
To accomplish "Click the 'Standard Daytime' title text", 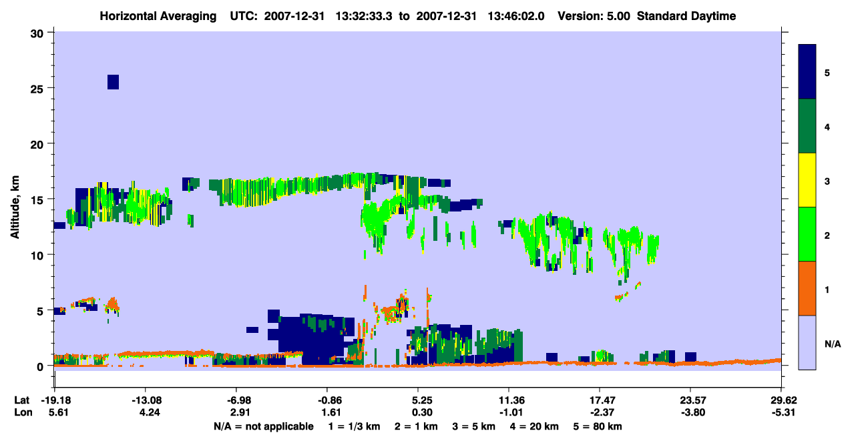I will pos(686,16).
